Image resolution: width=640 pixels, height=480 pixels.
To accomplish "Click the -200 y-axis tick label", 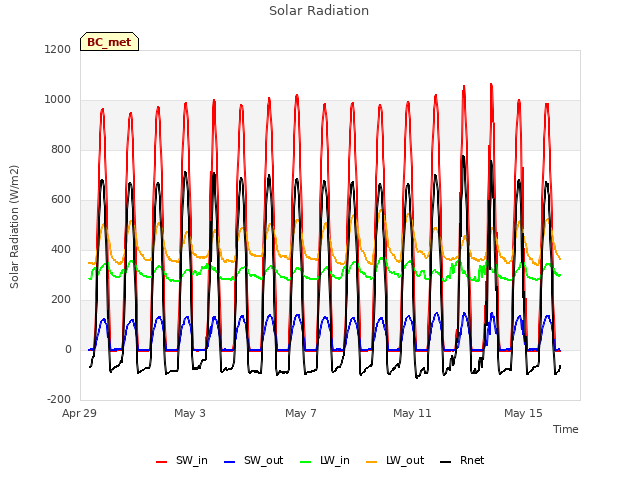I will pyautogui.click(x=59, y=399).
